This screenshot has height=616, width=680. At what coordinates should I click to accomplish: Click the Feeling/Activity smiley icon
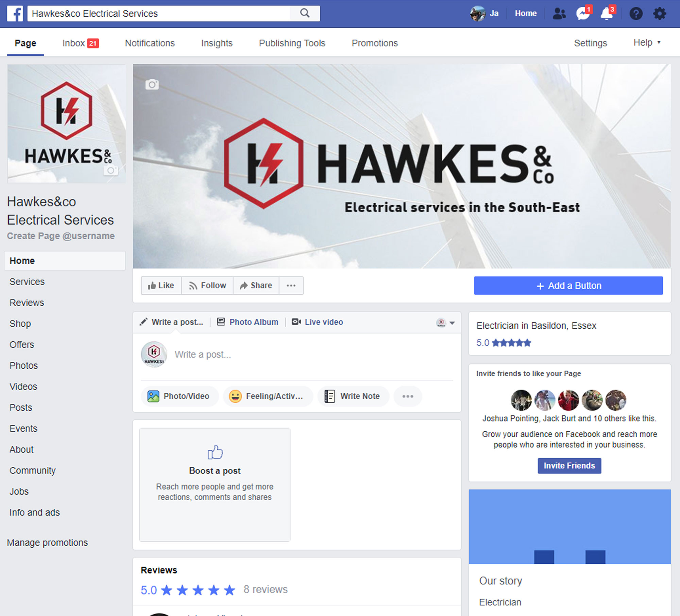coord(235,396)
